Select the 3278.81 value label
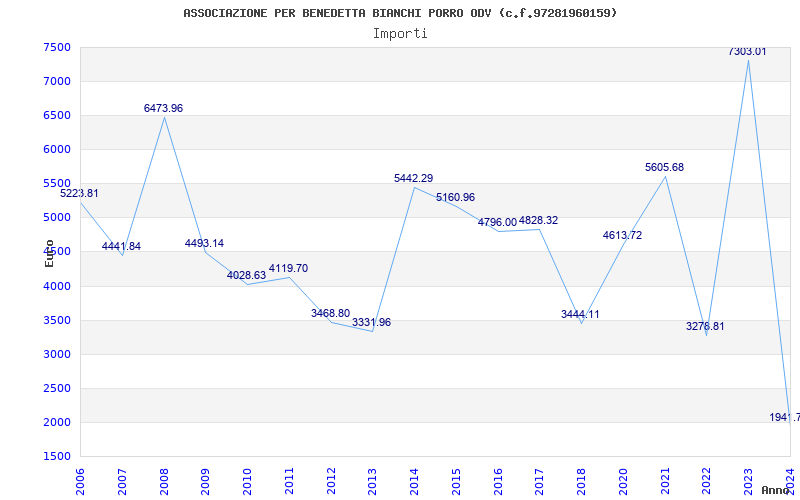Screen dimensions: 800x500 tap(705, 327)
